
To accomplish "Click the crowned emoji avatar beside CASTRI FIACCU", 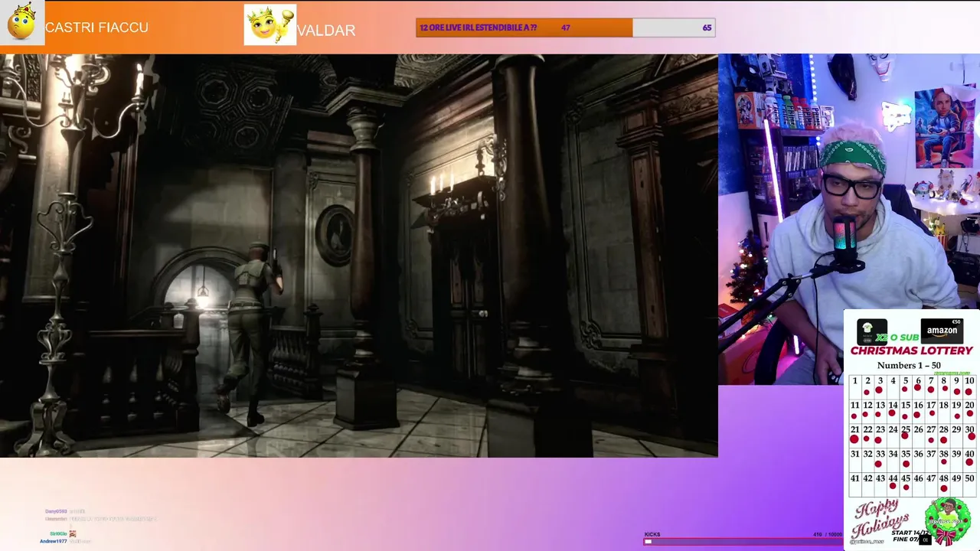I will pyautogui.click(x=22, y=22).
